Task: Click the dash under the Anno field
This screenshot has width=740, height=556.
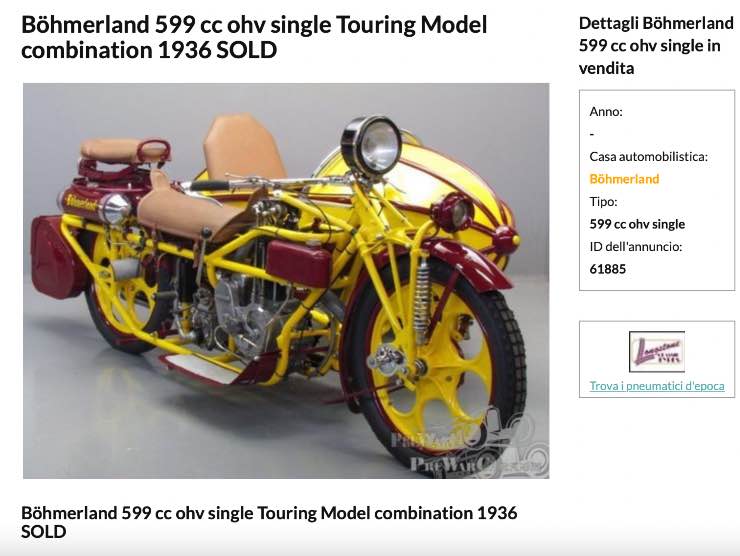Action: pos(592,134)
